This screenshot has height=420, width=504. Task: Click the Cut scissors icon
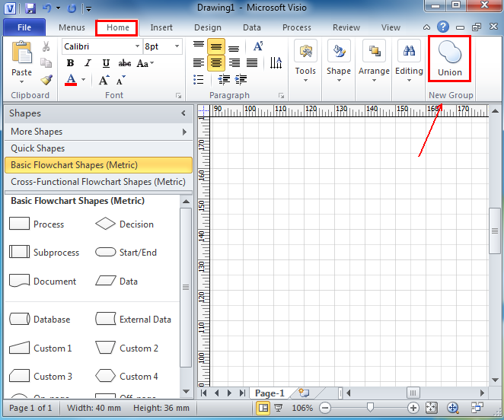46,47
